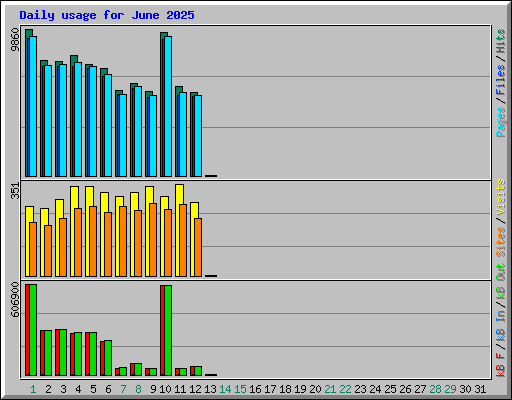The image size is (512, 400).
Task: Click the "Sites" legend label
Action: click(501, 242)
